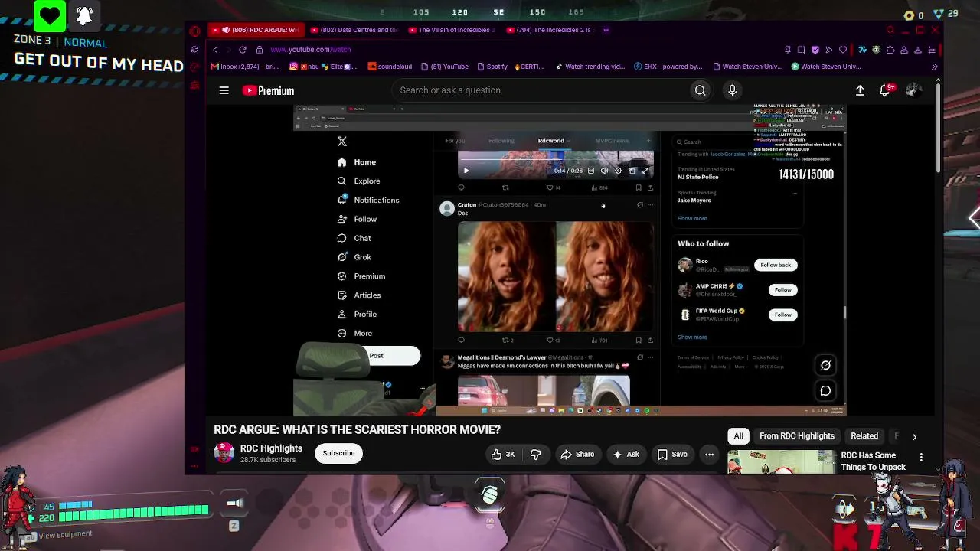Open a new browser tab
Image resolution: width=980 pixels, height=551 pixels.
(606, 30)
